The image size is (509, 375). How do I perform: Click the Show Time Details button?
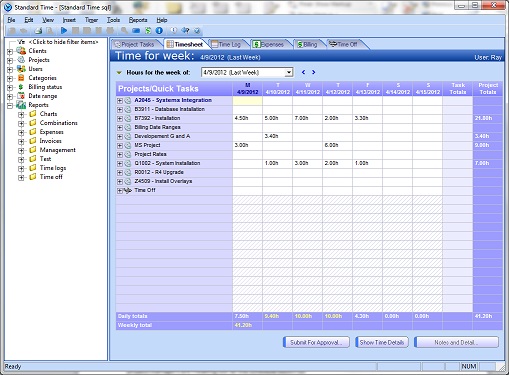(382, 342)
